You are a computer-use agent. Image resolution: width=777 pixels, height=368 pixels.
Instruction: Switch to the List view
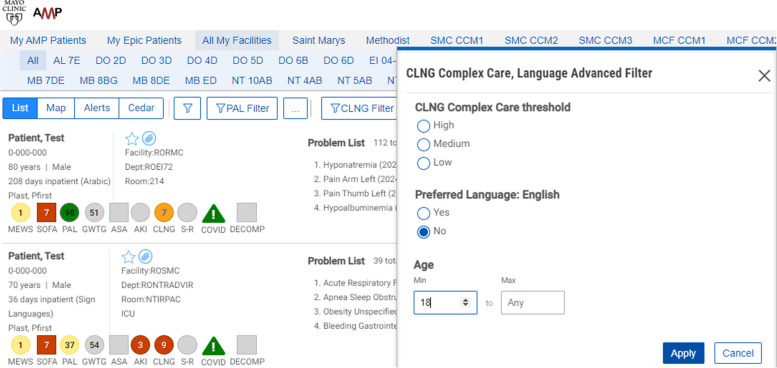20,108
